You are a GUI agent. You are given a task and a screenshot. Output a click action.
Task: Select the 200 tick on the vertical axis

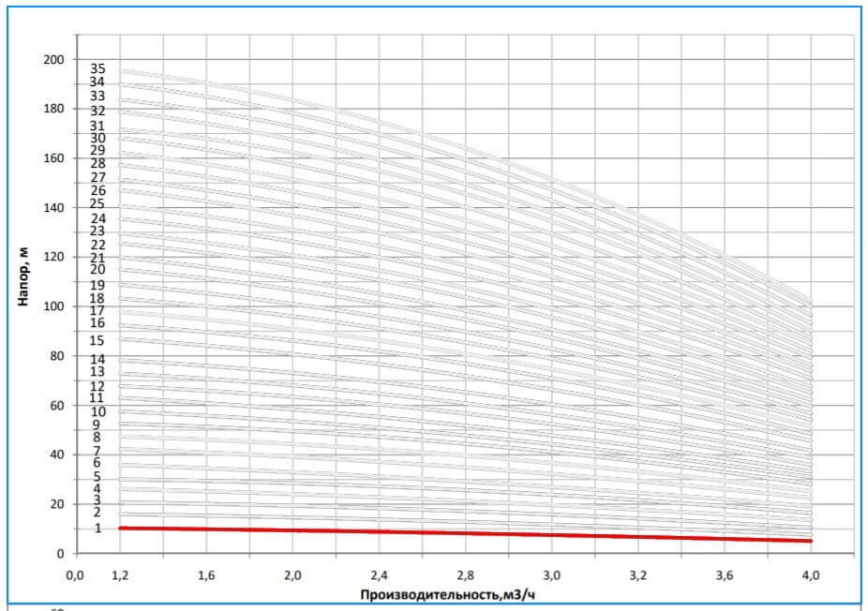pos(54,59)
